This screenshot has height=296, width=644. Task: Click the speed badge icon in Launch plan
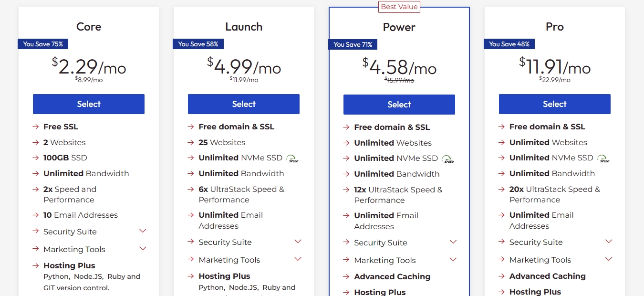tap(292, 158)
